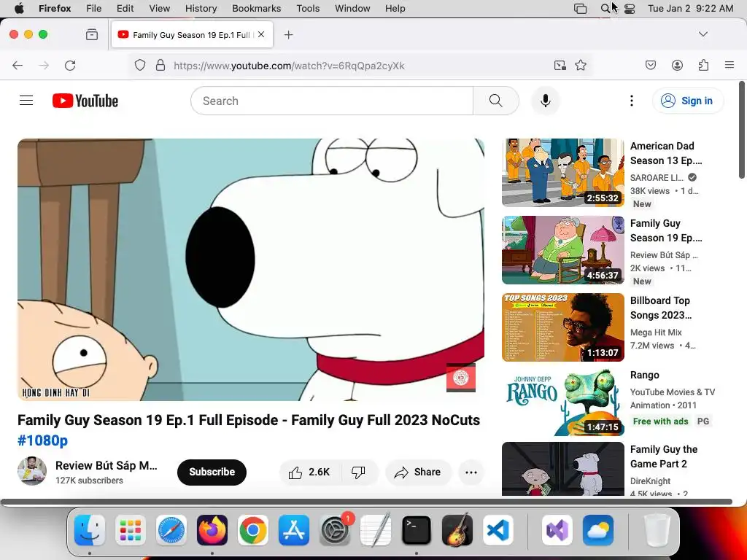The height and width of the screenshot is (560, 747).
Task: Open YouTube settings three-dots menu
Action: pyautogui.click(x=632, y=101)
